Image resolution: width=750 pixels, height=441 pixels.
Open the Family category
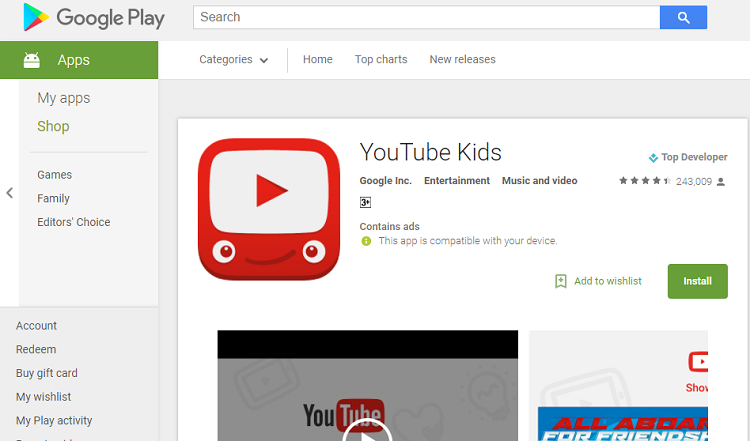pyautogui.click(x=54, y=198)
